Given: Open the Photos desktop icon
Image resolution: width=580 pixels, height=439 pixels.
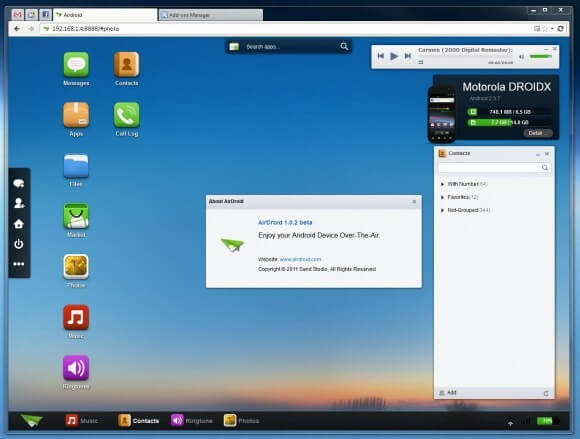Looking at the screenshot, I should [76, 267].
